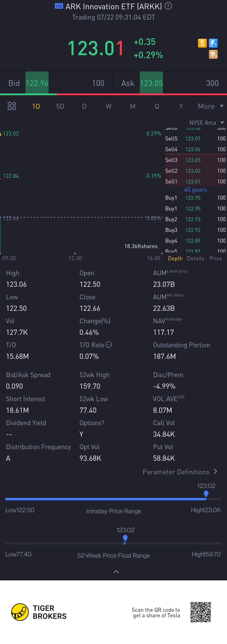The height and width of the screenshot is (644, 227).
Task: Switch to the D daily chart tab
Action: click(x=84, y=106)
